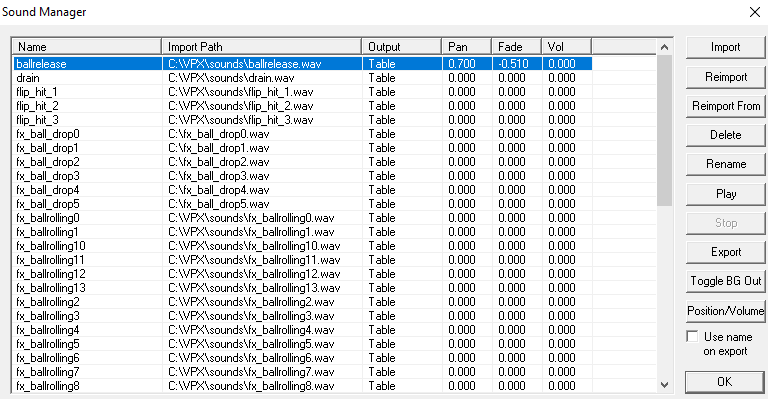Click scrollbar up arrow
Image resolution: width=768 pixels, height=399 pixels.
coord(664,47)
